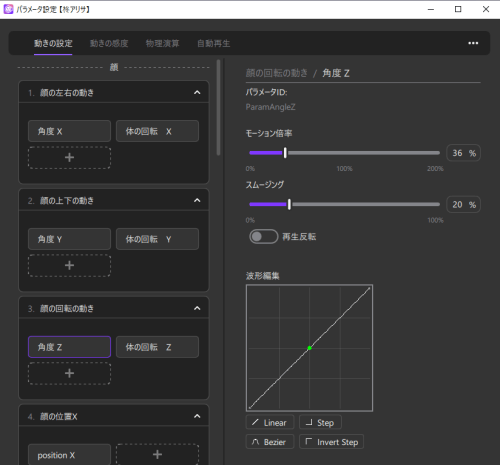Select the 体の回転 Z parameter
This screenshot has width=500, height=465.
157,347
